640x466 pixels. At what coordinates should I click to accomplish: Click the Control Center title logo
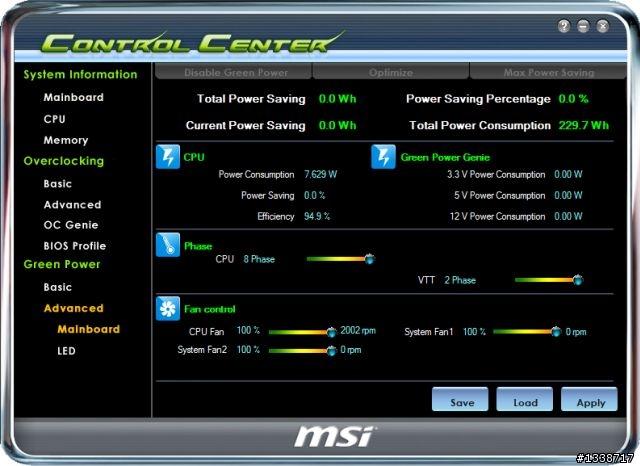191,42
